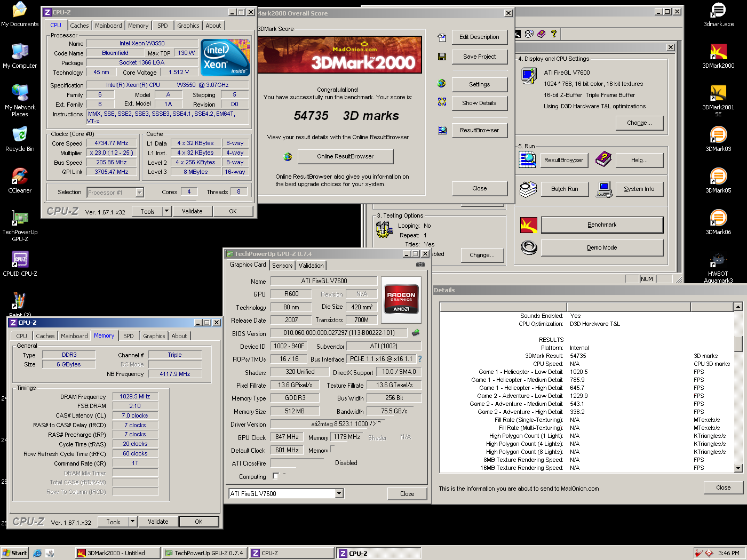This screenshot has width=747, height=560.
Task: Click the magnifier icon beside ResultBrowser in Run
Action: 527,159
